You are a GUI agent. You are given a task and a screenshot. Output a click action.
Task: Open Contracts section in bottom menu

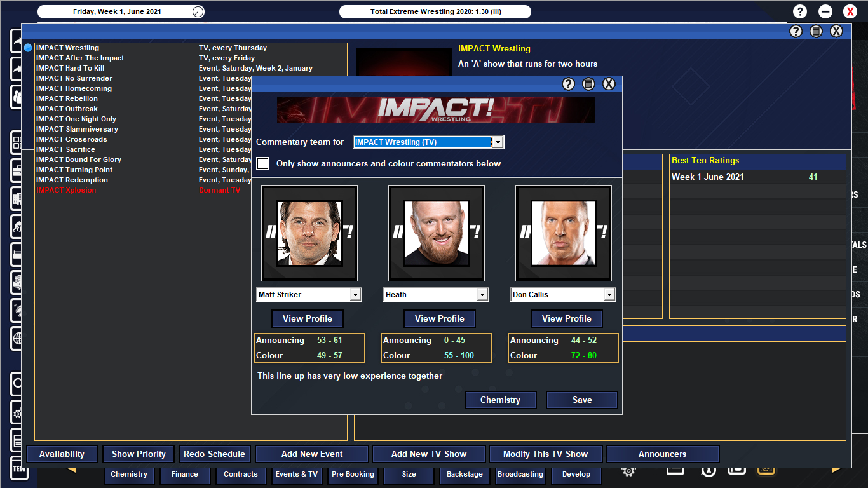(x=241, y=475)
